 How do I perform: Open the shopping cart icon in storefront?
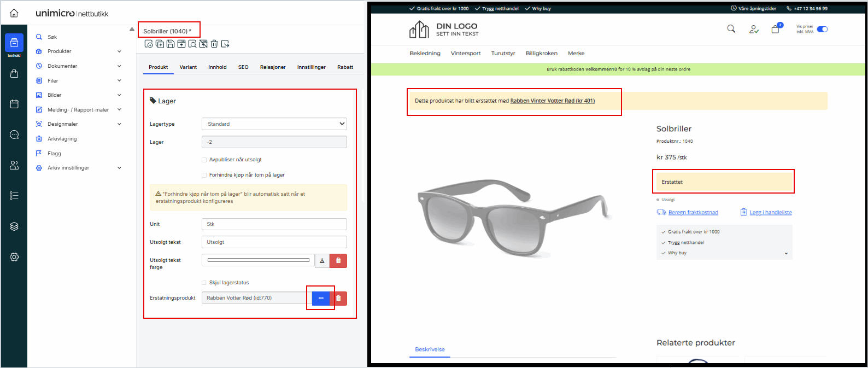[775, 29]
